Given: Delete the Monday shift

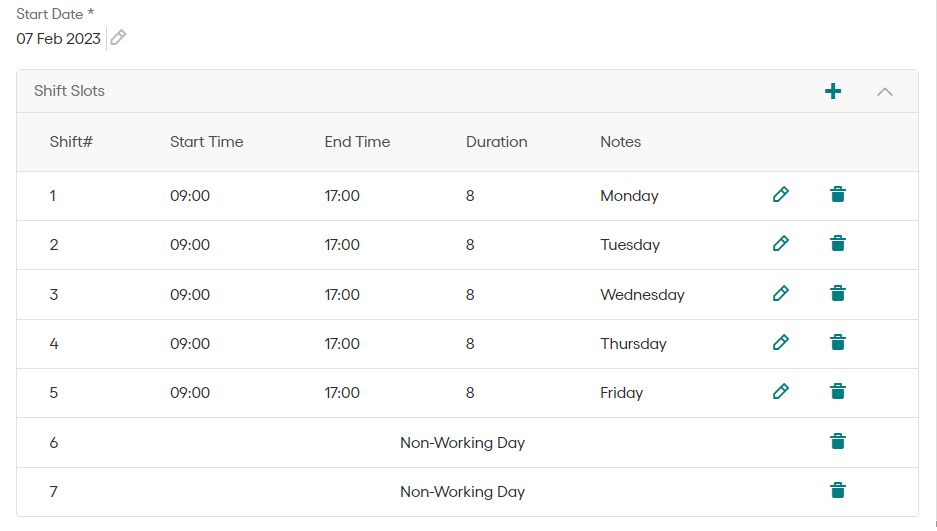Looking at the screenshot, I should (838, 195).
